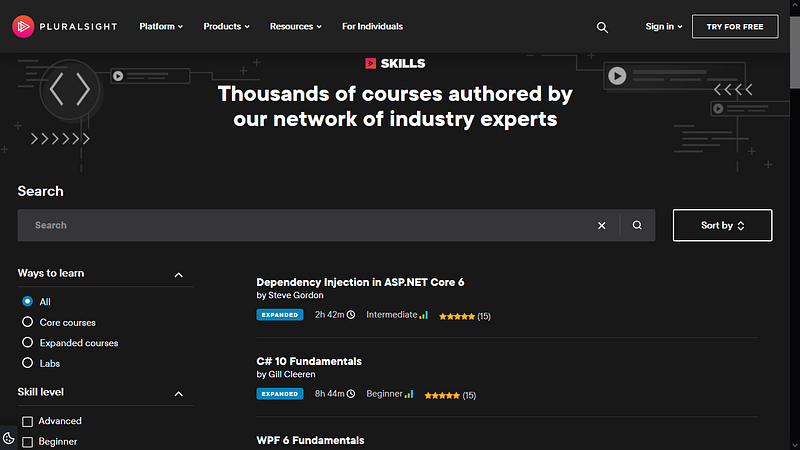Click the Skills logo icon

click(x=370, y=63)
